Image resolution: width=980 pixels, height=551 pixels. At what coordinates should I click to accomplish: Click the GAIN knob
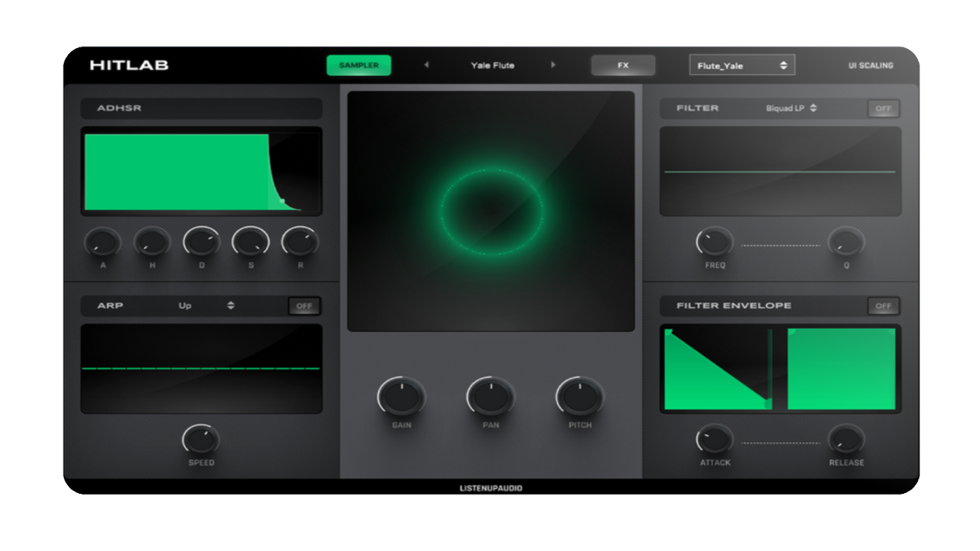[x=401, y=397]
